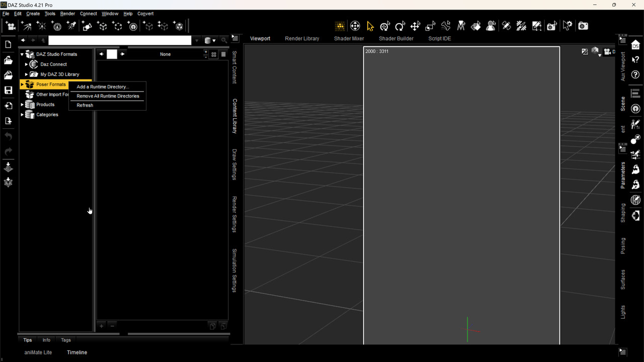Screen dimensions: 644x362
Task: Switch content view to list mode
Action: tap(223, 54)
